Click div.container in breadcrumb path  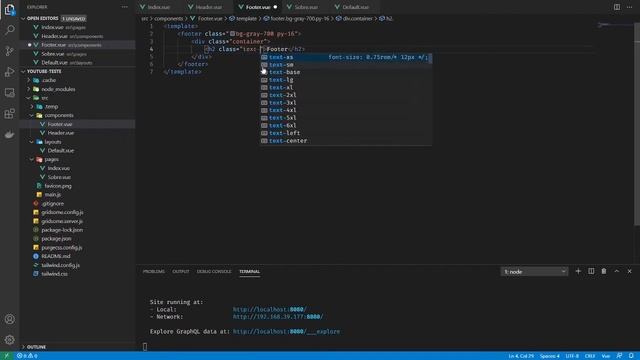(357, 18)
